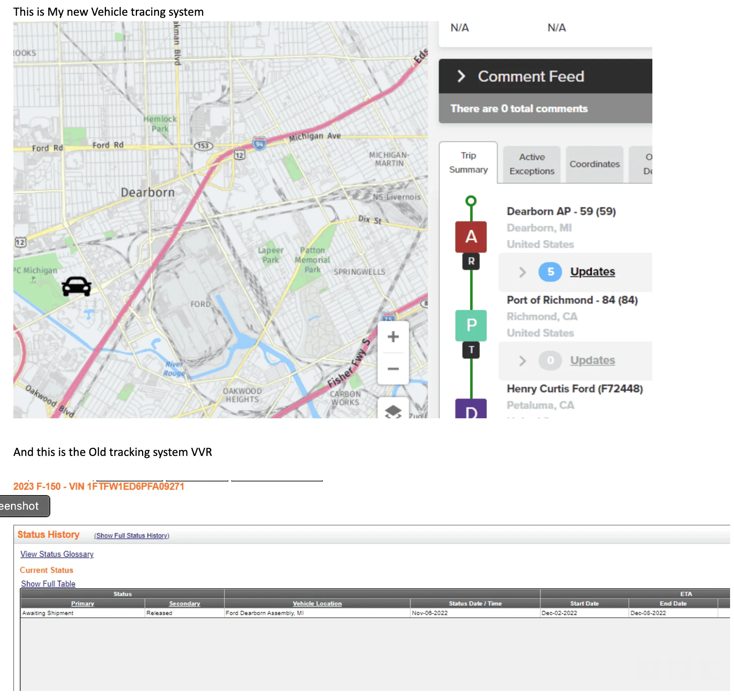Screen dimensions: 734x700
Task: Click 'Henry Curtis Ford (F72448)' stop name
Action: click(575, 388)
